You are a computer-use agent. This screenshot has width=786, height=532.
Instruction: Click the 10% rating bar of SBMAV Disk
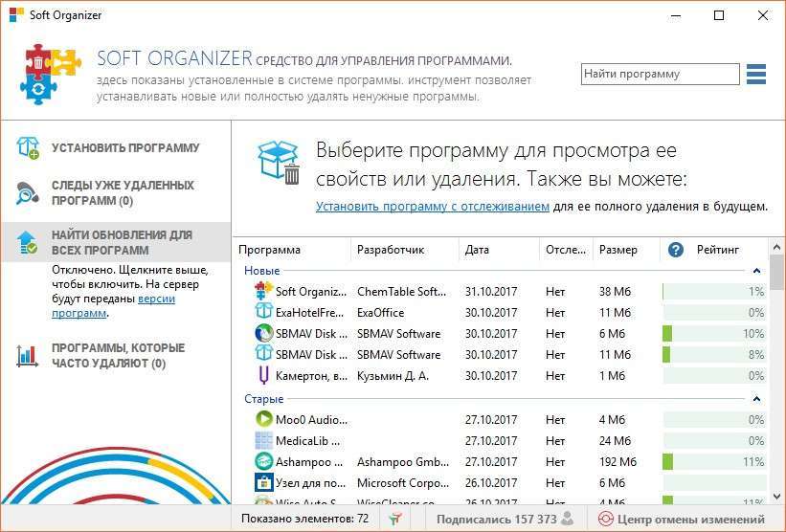(x=714, y=333)
